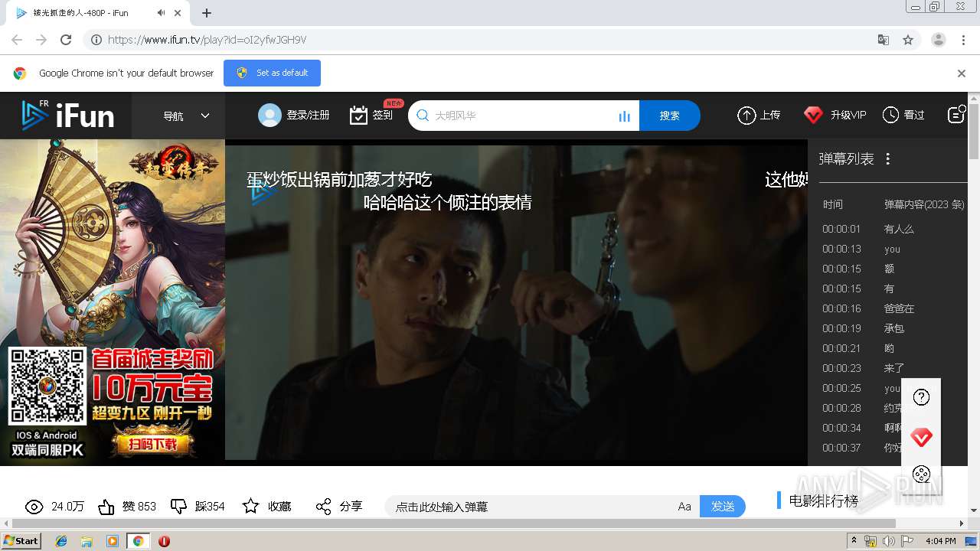Click the translate page icon

(884, 40)
